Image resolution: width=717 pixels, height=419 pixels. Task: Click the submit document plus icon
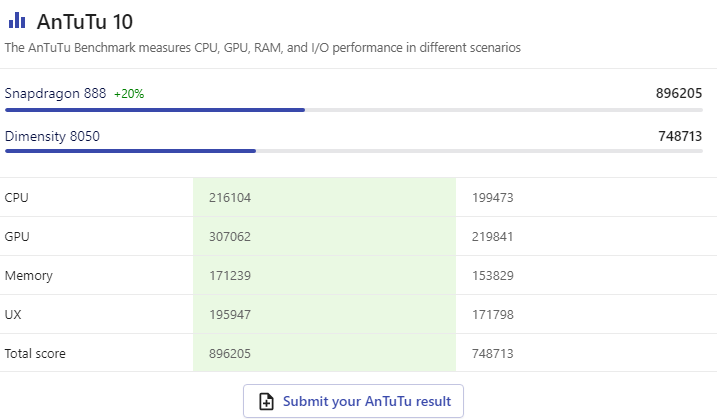(x=266, y=401)
